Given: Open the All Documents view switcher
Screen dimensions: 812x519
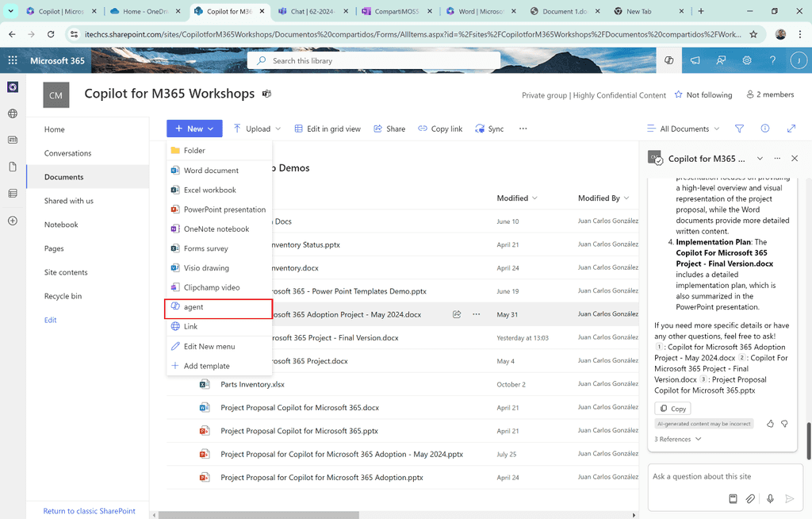Looking at the screenshot, I should (684, 129).
